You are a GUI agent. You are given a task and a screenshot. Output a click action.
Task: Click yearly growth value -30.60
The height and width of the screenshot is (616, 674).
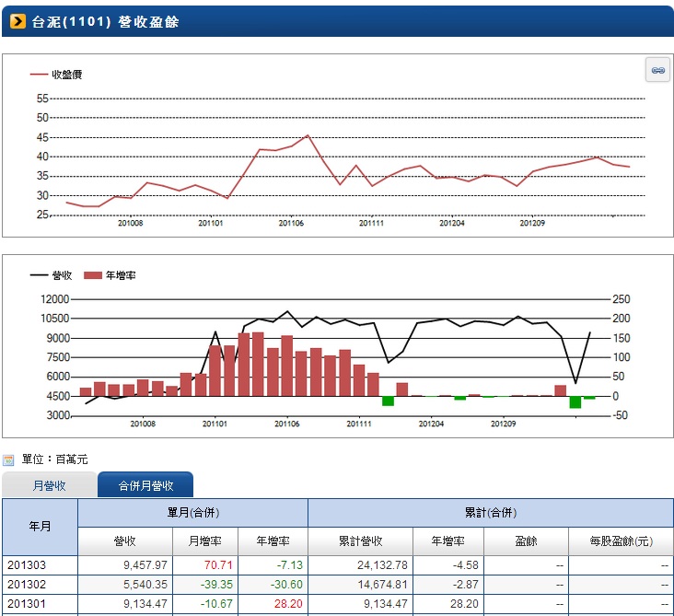tap(286, 584)
